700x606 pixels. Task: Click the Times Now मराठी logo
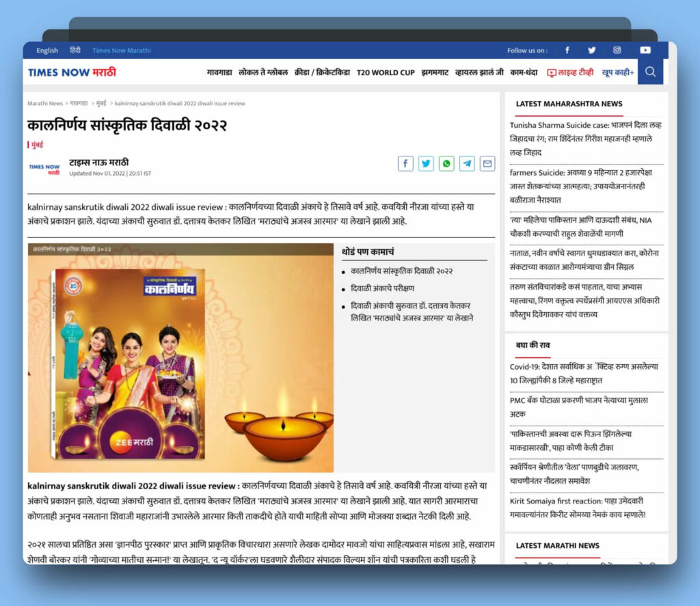72,72
